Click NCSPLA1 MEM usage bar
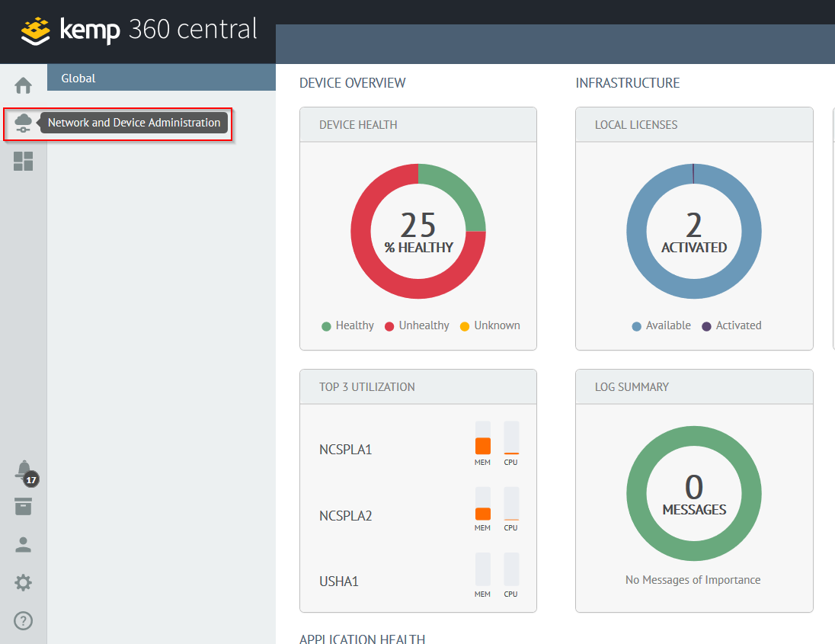835x644 pixels. pyautogui.click(x=483, y=438)
